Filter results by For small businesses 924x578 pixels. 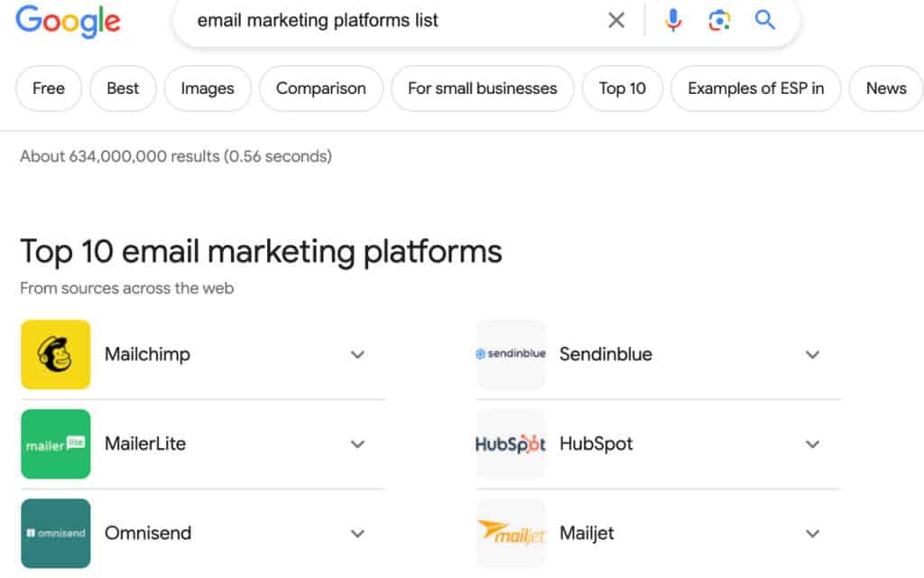pyautogui.click(x=482, y=89)
